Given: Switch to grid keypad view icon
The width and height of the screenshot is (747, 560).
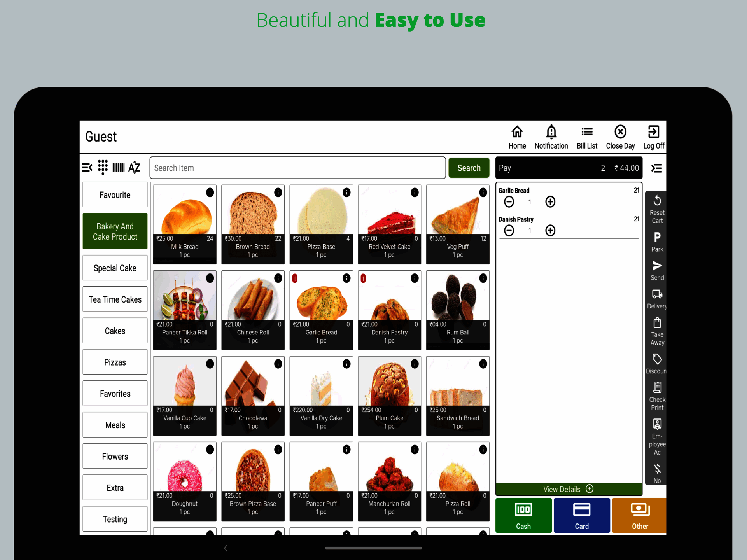Looking at the screenshot, I should point(103,168).
